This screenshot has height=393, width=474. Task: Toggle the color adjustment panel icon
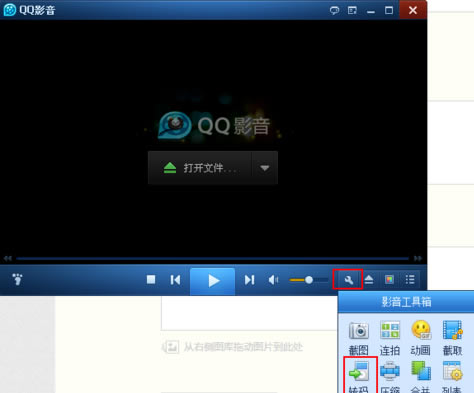(x=389, y=280)
